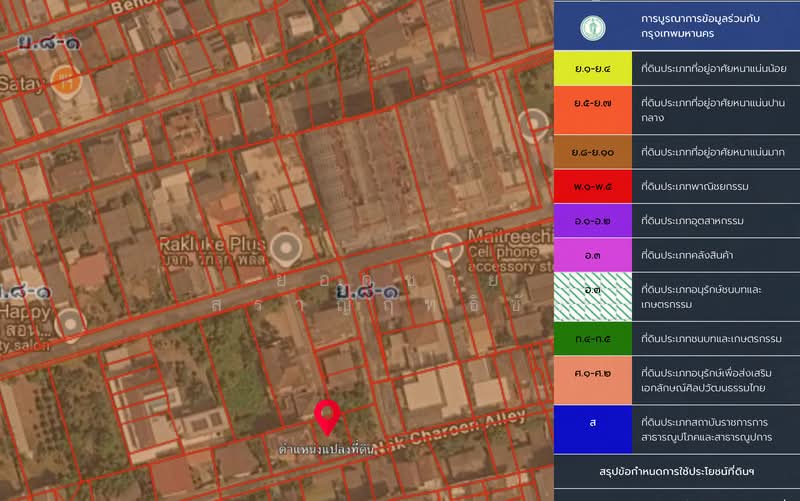Click the ย.๘-๑ zone label at map center
Image resolution: width=800 pixels, height=501 pixels.
(363, 292)
